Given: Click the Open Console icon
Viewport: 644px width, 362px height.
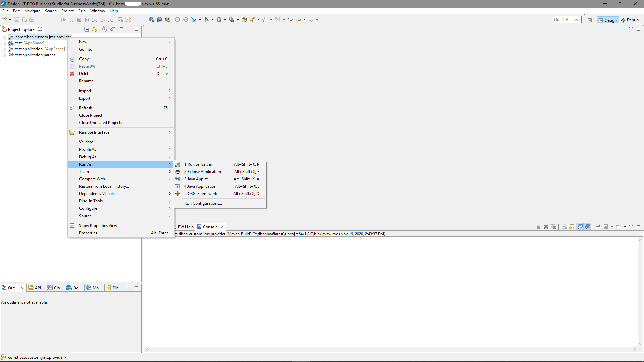Looking at the screenshot, I should point(619,227).
